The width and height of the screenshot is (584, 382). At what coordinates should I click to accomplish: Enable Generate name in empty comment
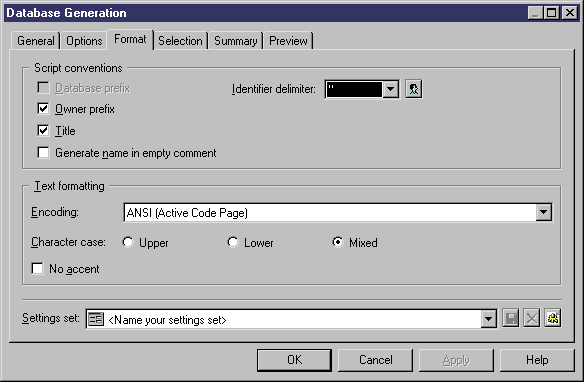coord(43,153)
